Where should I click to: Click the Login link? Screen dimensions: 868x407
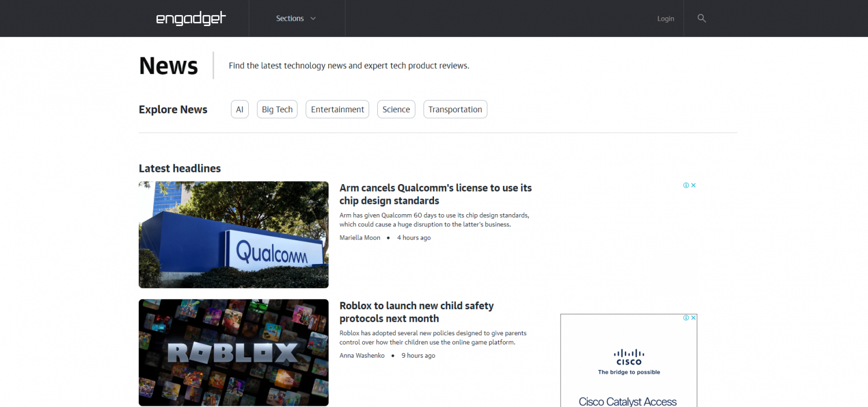[x=665, y=19]
